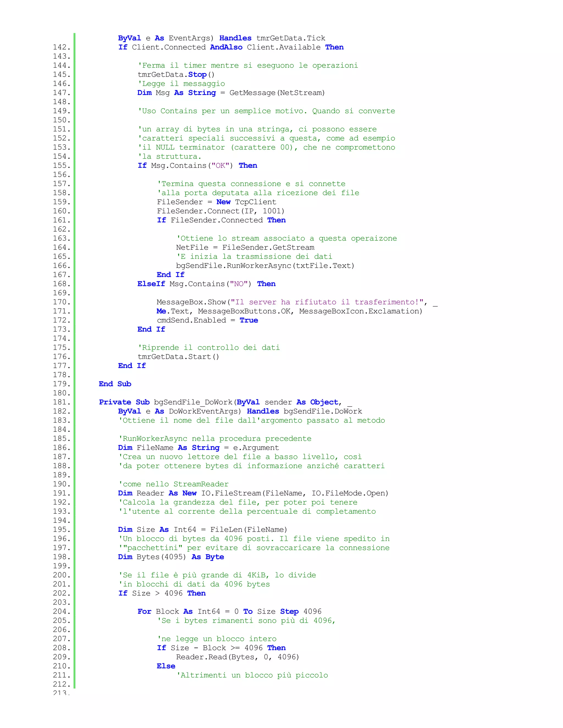Click 'tmrGetData.Start()' on line 176
Image resolution: width=563 pixels, height=728 pixels.
pos(178,357)
